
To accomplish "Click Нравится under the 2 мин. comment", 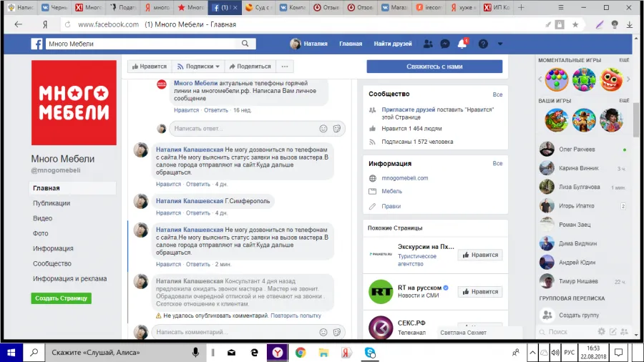I will pyautogui.click(x=168, y=264).
